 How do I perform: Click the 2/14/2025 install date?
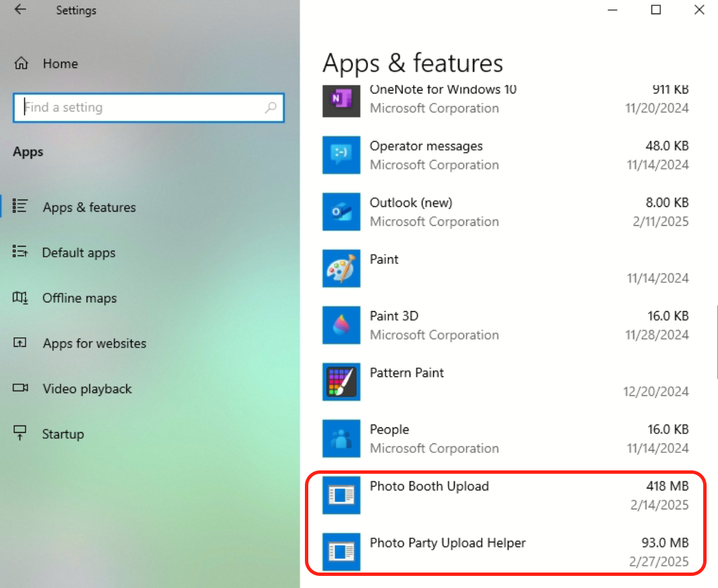click(x=660, y=505)
